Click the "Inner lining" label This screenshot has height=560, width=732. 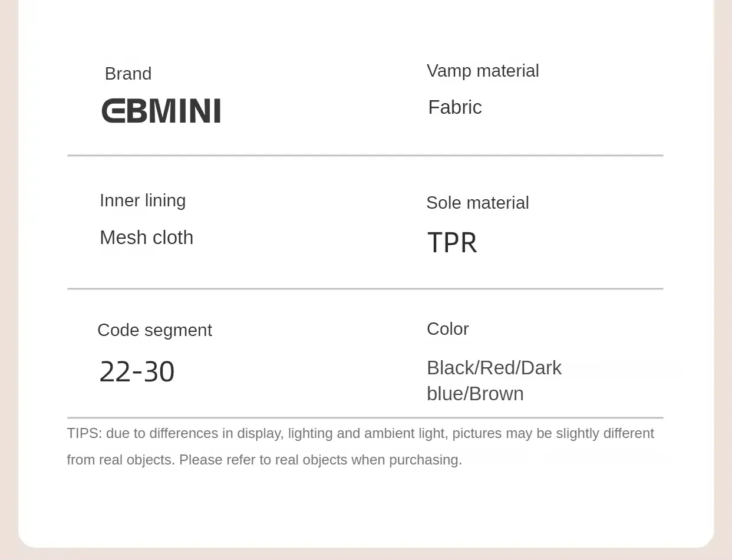click(x=143, y=200)
